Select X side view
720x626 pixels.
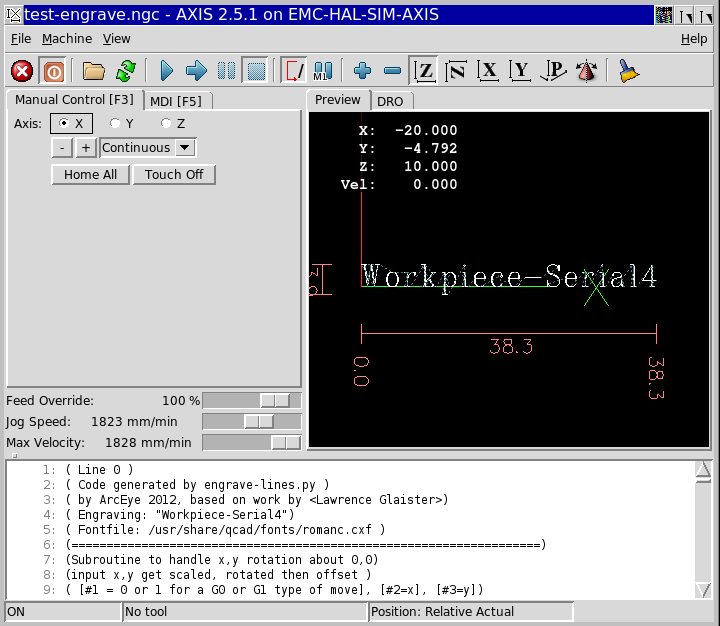(x=488, y=71)
